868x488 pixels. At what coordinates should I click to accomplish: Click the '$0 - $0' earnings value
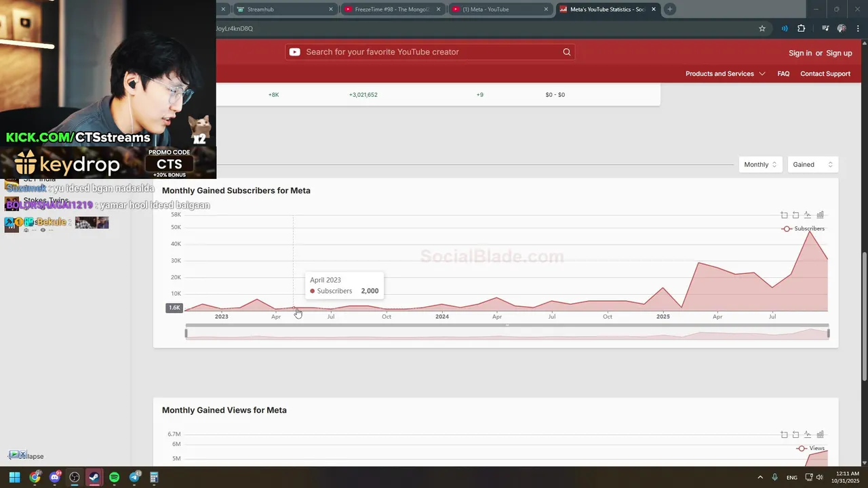pos(555,95)
